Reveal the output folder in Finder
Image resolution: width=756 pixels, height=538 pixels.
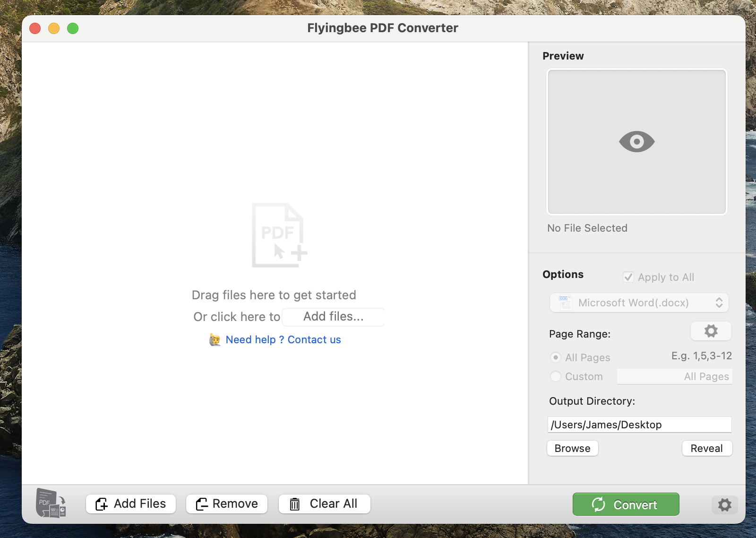(x=707, y=448)
